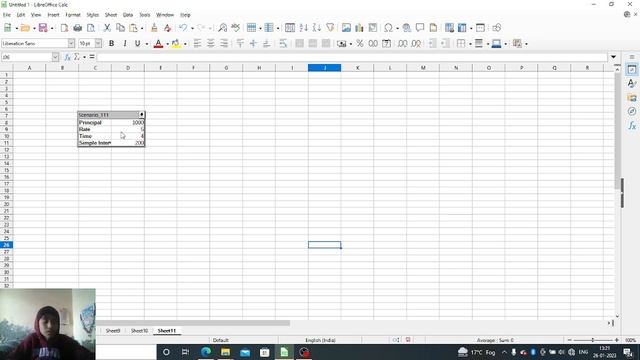Click zoom in plus button
Viewport: 640px width, 360px height.
coord(616,340)
